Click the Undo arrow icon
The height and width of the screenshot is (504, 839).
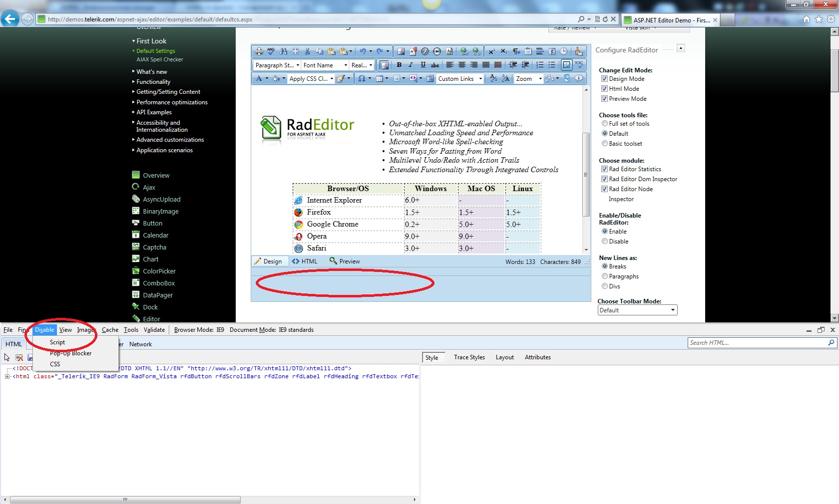point(363,51)
